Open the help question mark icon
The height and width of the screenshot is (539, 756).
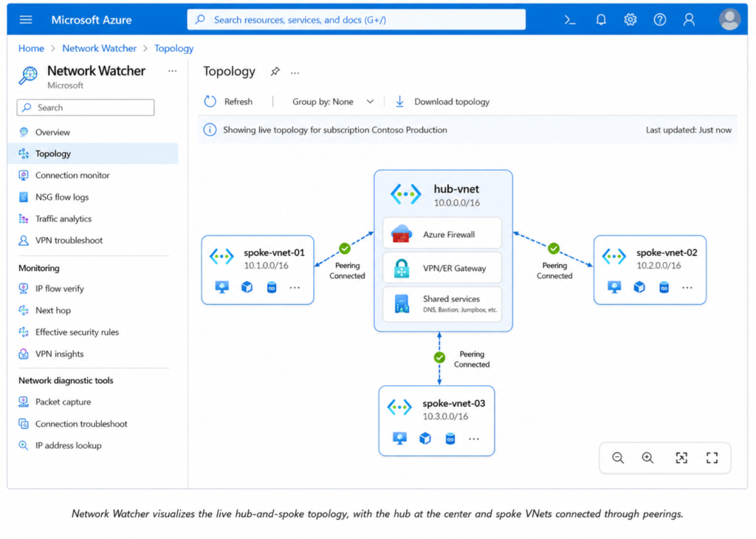point(659,20)
